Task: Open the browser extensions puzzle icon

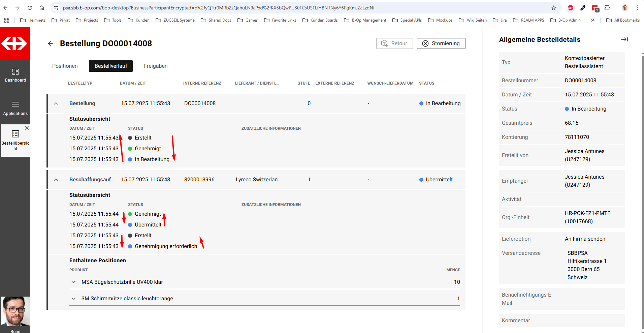Action: click(607, 8)
